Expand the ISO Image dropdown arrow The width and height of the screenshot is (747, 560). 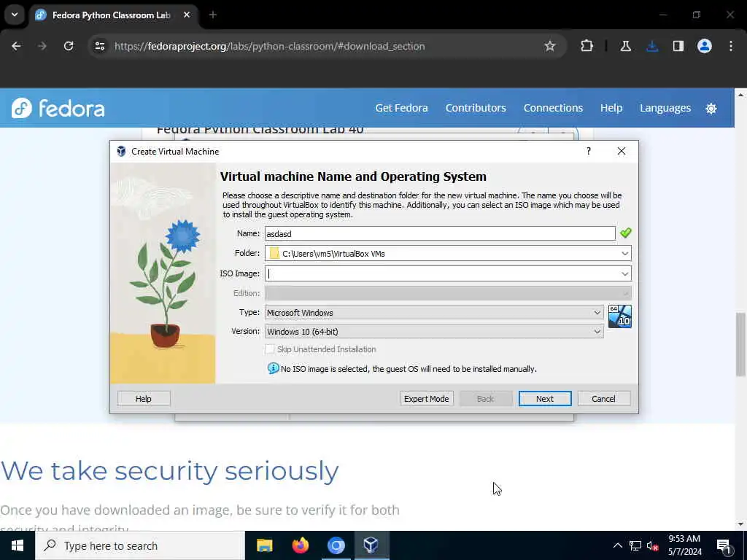point(624,274)
